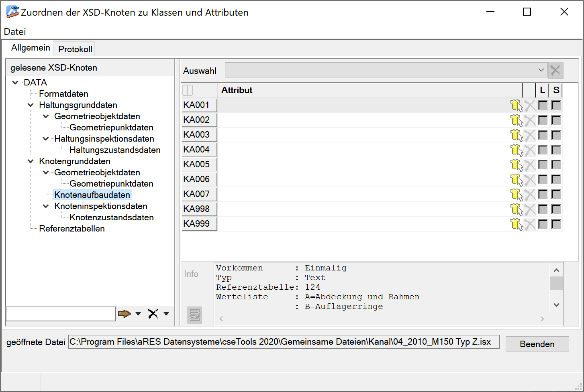Toggle the S checkbox for KA004
584x392 pixels.
[556, 150]
